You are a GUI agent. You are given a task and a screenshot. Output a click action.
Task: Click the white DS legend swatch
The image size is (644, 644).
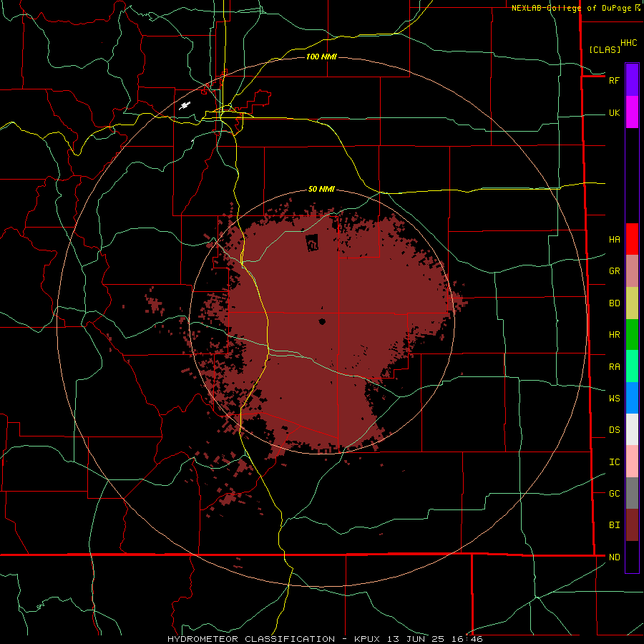pyautogui.click(x=632, y=429)
